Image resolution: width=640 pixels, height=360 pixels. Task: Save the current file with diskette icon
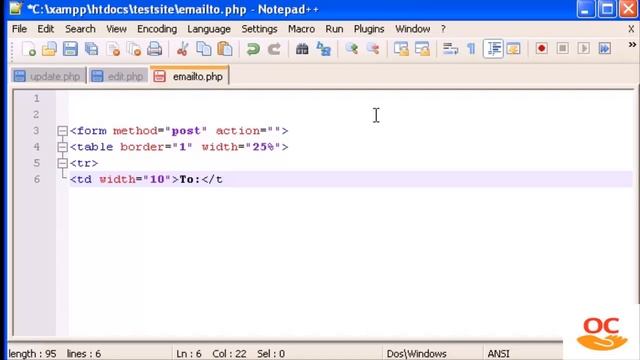click(x=70, y=49)
